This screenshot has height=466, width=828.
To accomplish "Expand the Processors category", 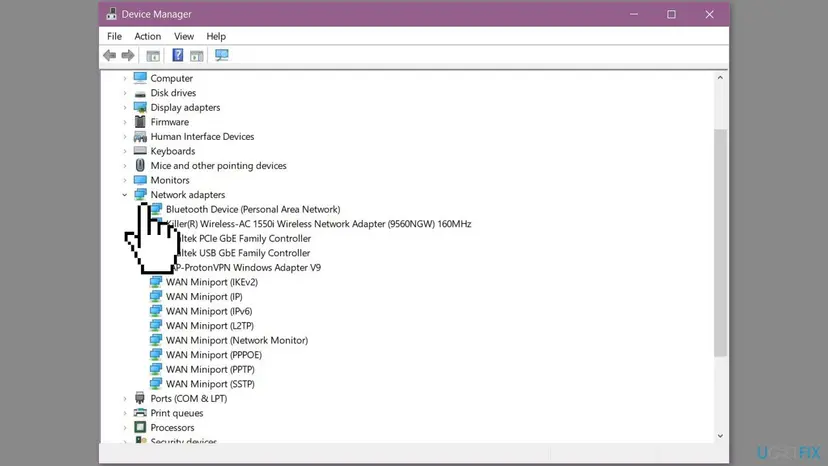I will click(125, 427).
